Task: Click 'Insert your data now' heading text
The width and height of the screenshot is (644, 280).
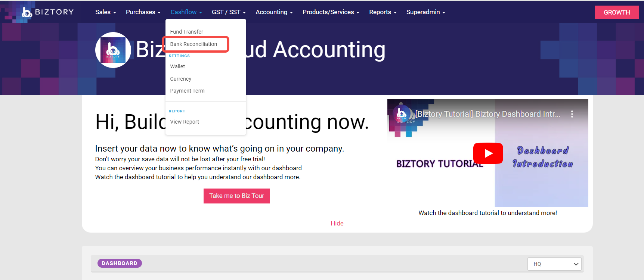Action: tap(220, 149)
